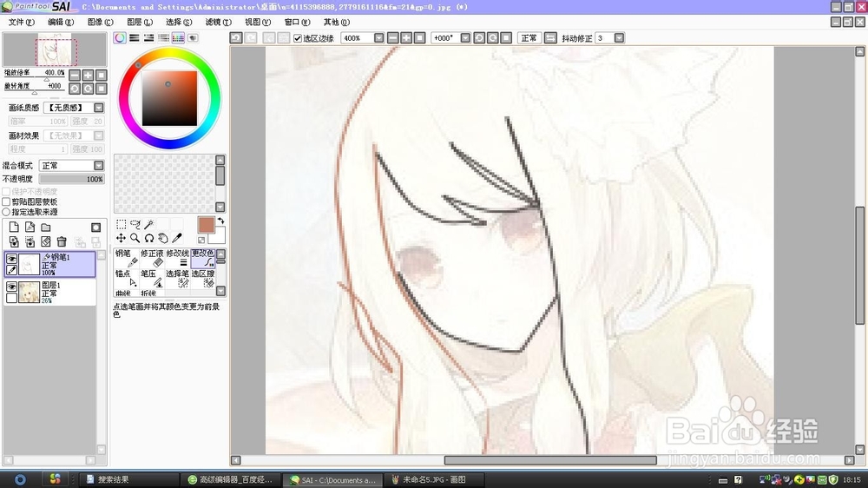Select the 更改色 color change tool

pos(202,258)
